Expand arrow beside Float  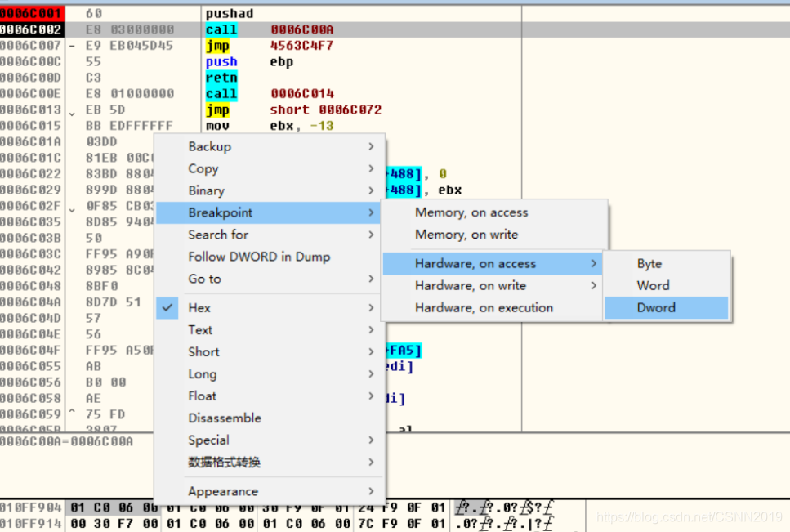click(x=372, y=396)
